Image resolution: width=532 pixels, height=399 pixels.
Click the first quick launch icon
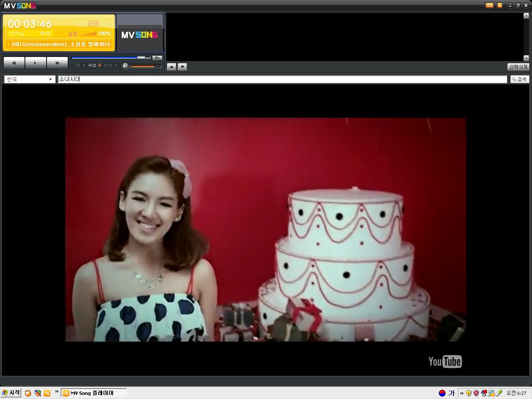coord(28,393)
